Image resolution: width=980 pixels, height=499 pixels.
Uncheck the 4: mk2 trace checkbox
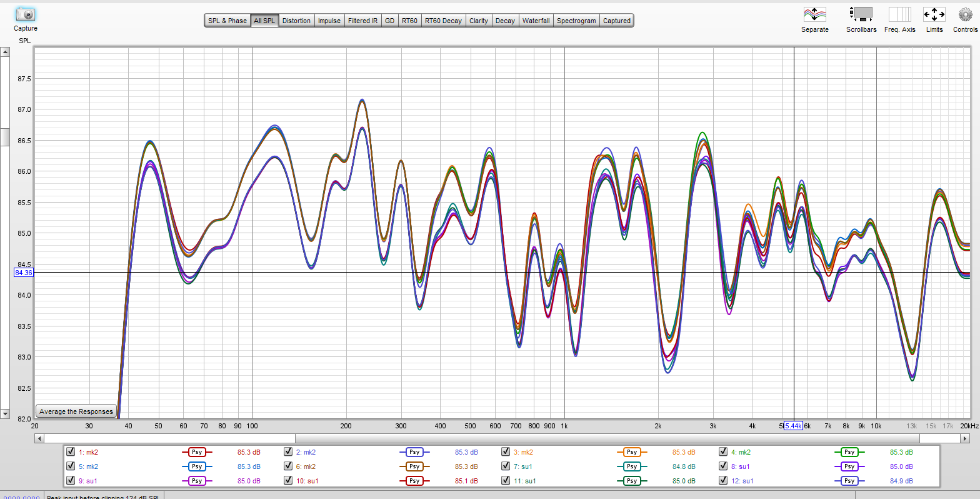coord(723,451)
